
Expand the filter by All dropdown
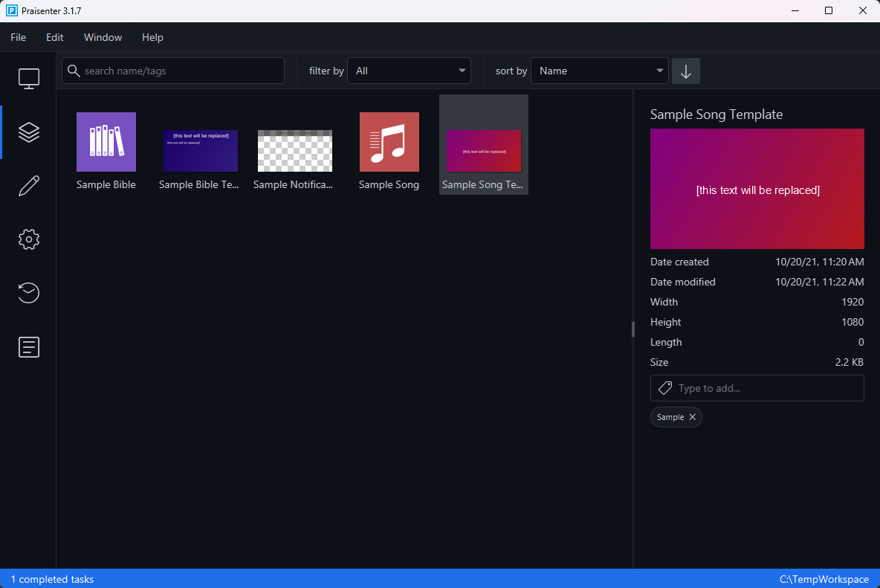(409, 71)
